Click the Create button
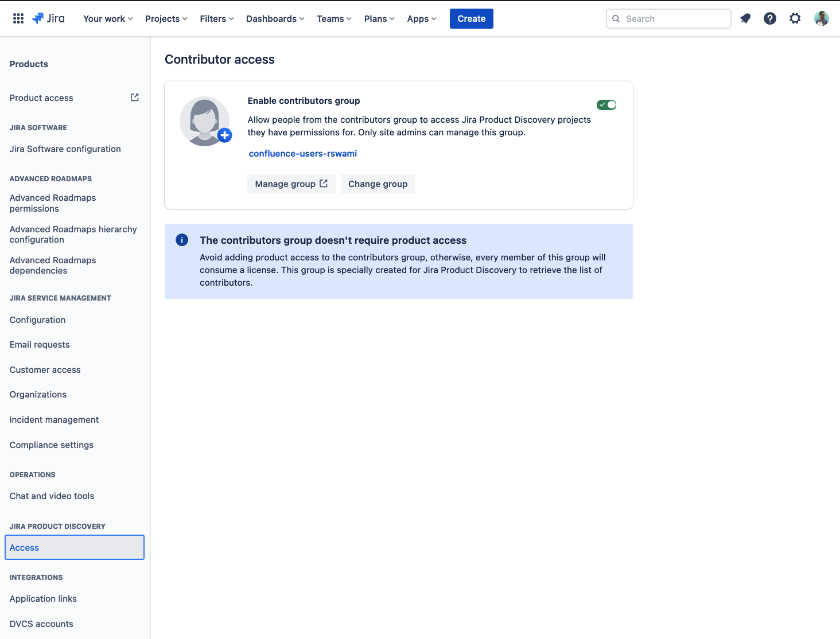Screen dimensions: 840x639 (471, 18)
